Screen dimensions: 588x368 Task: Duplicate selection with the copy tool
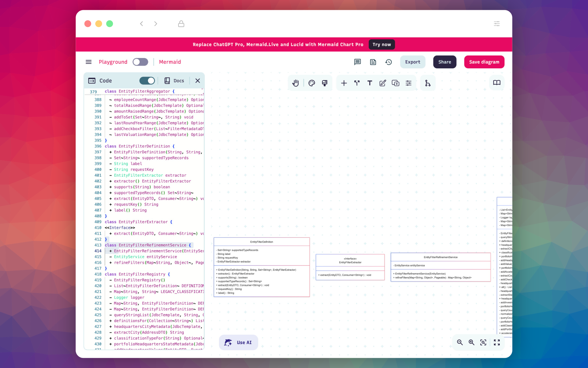click(x=395, y=83)
